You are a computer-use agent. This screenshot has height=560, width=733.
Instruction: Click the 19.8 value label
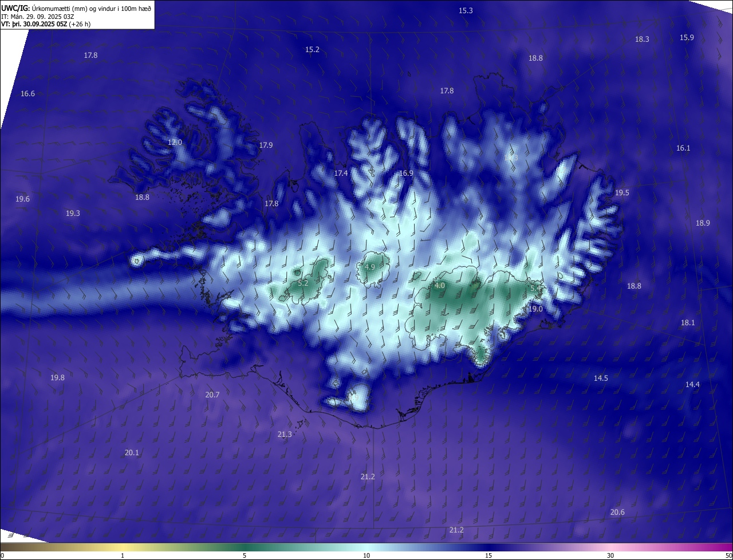click(x=57, y=378)
